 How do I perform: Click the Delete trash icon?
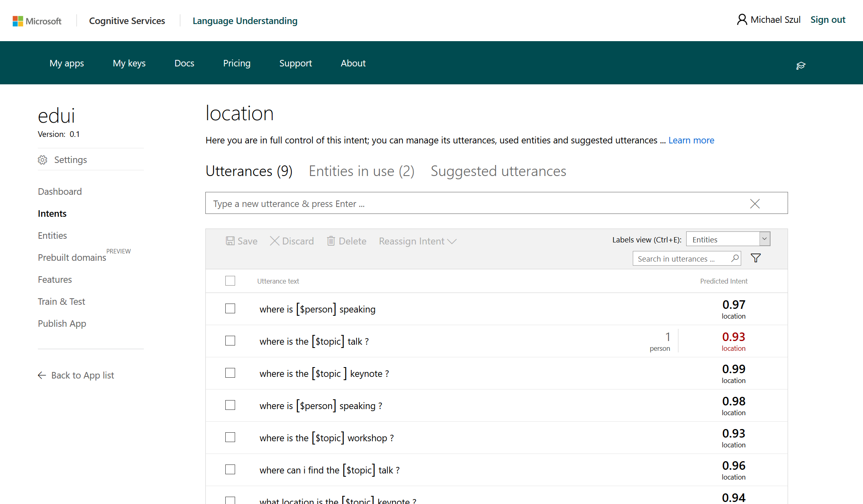pos(331,241)
